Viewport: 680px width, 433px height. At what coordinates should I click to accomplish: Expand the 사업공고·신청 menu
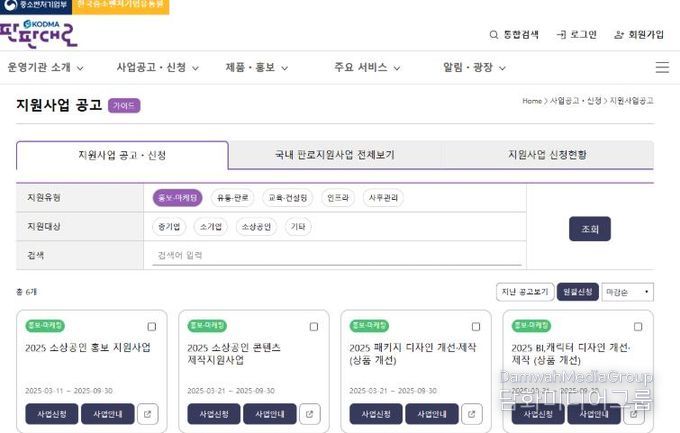point(157,67)
